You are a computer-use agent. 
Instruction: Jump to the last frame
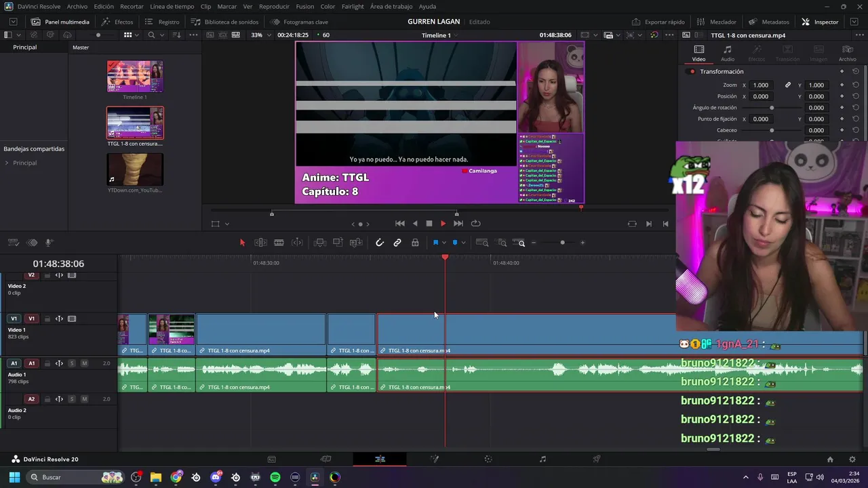[458, 224]
